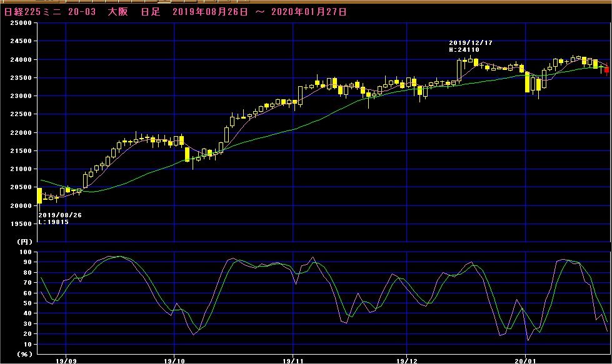Image resolution: width=612 pixels, height=364 pixels.
Task: Click the 'L:19815' low price label
Action: point(54,222)
